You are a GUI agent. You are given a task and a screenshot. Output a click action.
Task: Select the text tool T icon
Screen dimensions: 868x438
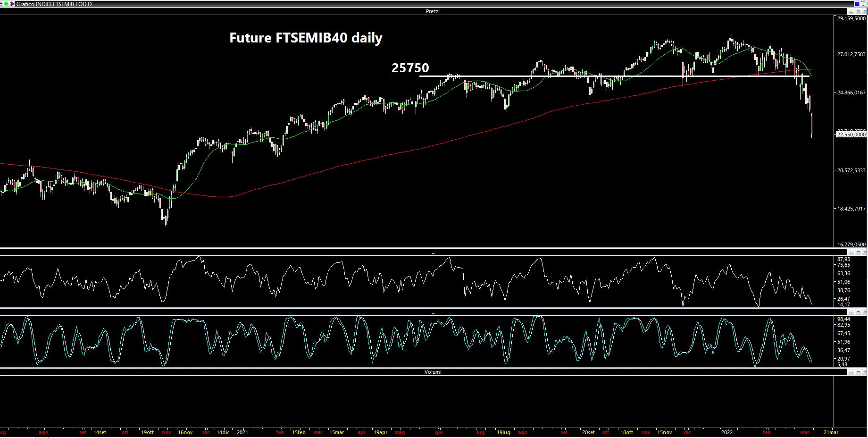click(864, 4)
